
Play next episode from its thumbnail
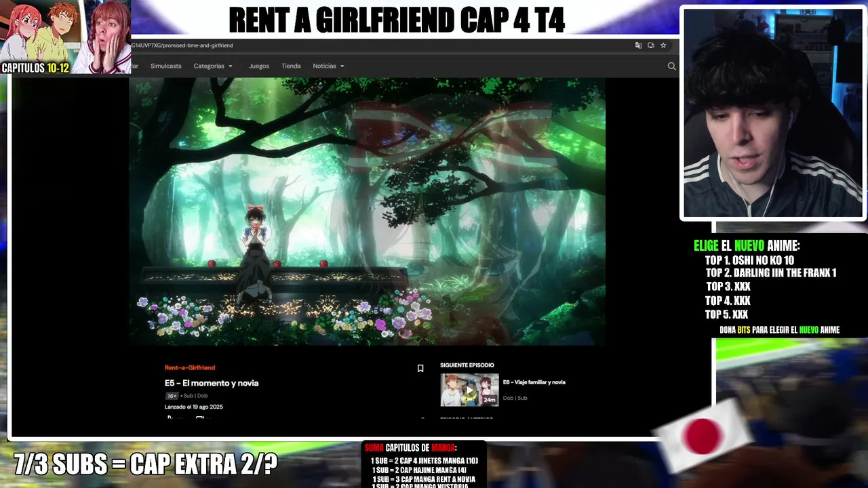click(x=469, y=390)
